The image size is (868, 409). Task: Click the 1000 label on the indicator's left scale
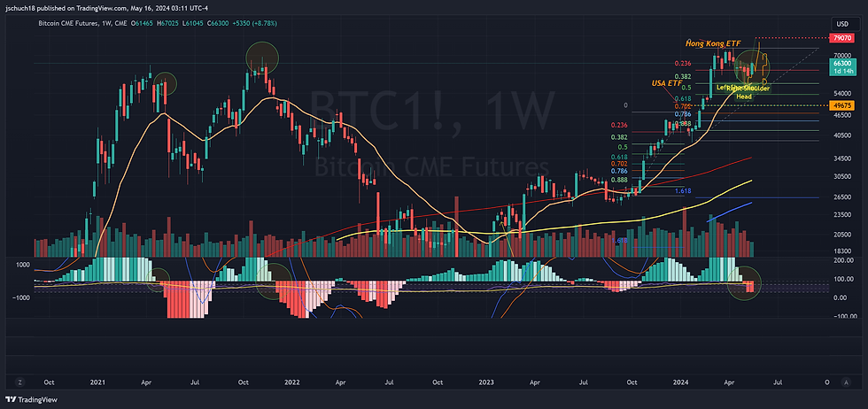pos(22,265)
